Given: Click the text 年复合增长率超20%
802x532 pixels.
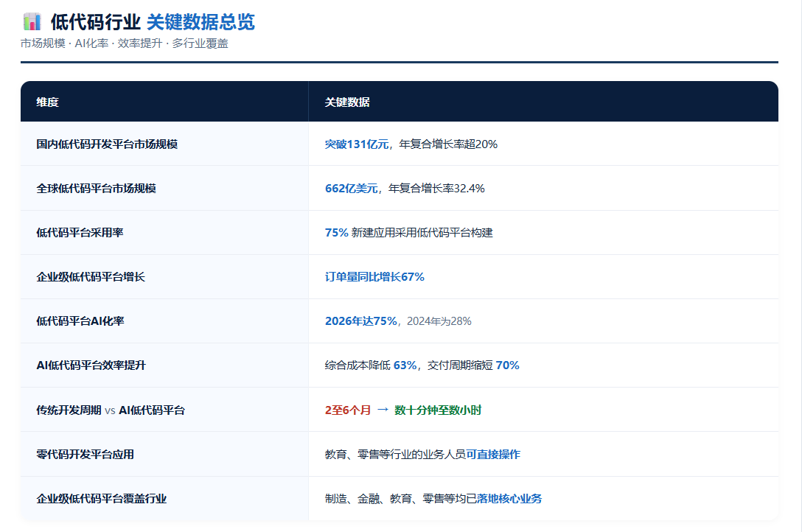Looking at the screenshot, I should coord(448,144).
